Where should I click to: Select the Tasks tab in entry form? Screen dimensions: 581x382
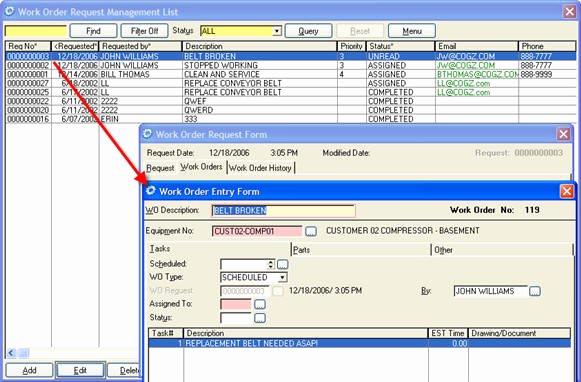click(160, 249)
